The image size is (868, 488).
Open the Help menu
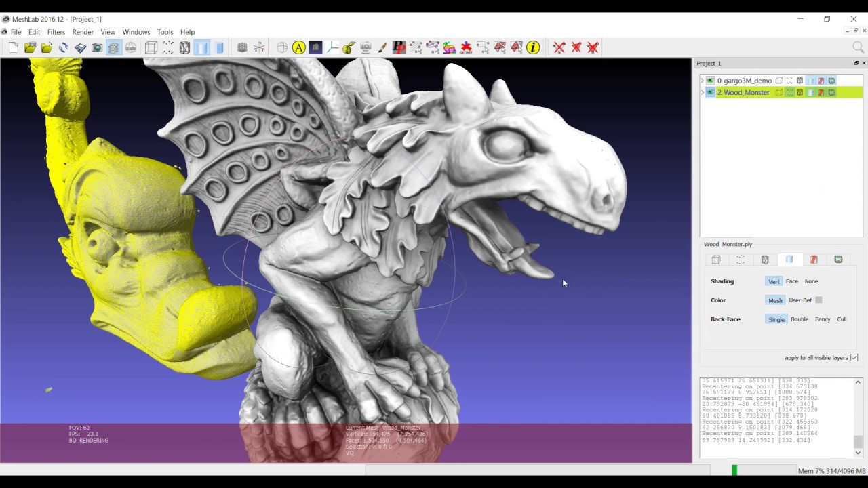pos(187,32)
